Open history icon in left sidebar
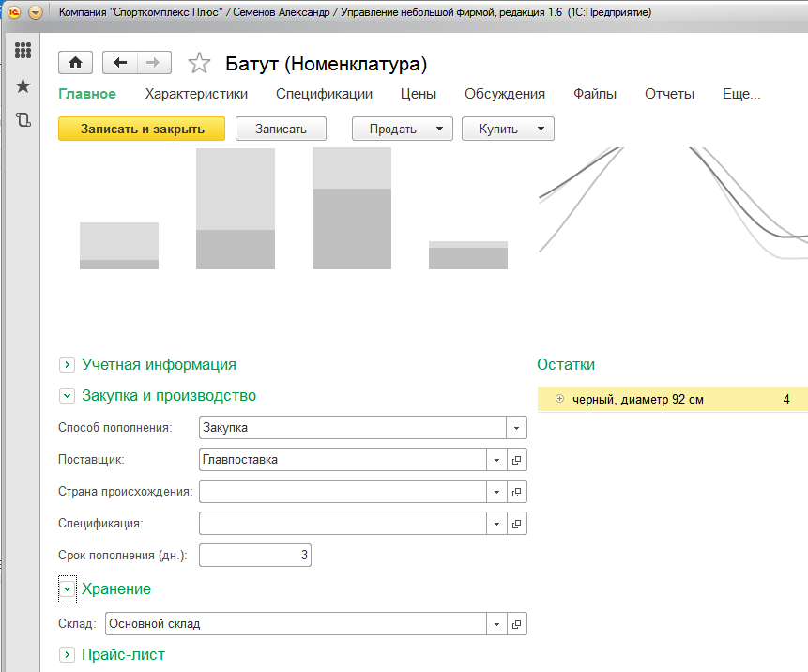 point(23,120)
